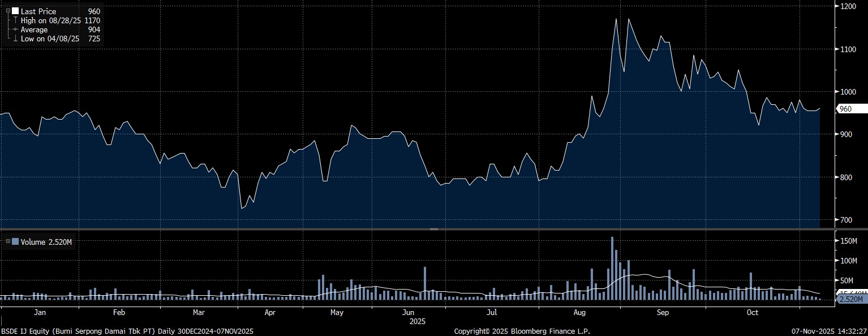Click the 150M volume axis label
The image size is (868, 336).
[x=849, y=241]
